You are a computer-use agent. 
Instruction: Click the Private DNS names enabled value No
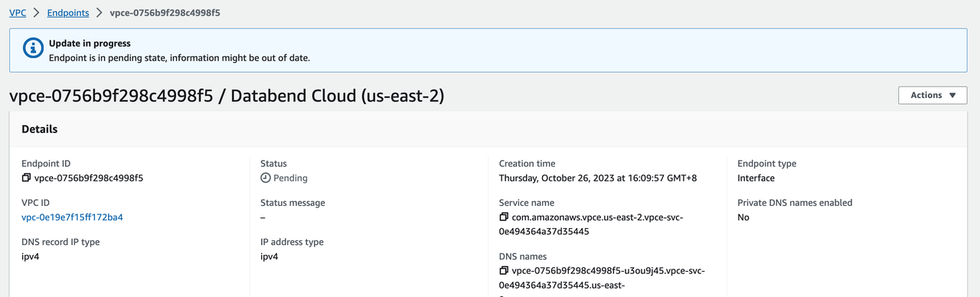click(x=743, y=217)
